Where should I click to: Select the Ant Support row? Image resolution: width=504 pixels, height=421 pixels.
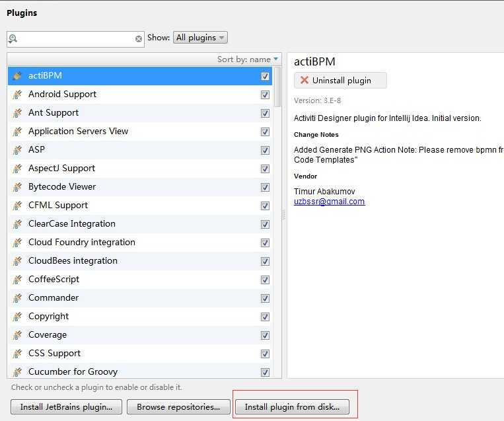140,113
